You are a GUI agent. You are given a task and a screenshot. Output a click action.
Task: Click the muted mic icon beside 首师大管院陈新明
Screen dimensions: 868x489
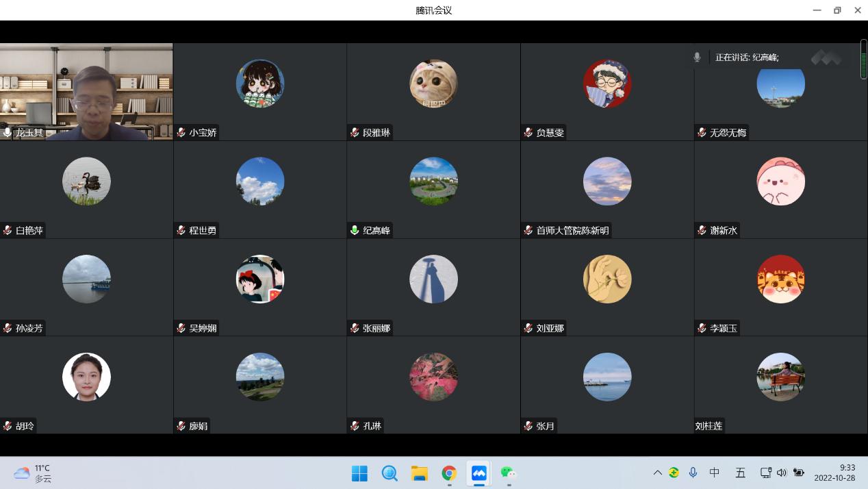coord(528,231)
